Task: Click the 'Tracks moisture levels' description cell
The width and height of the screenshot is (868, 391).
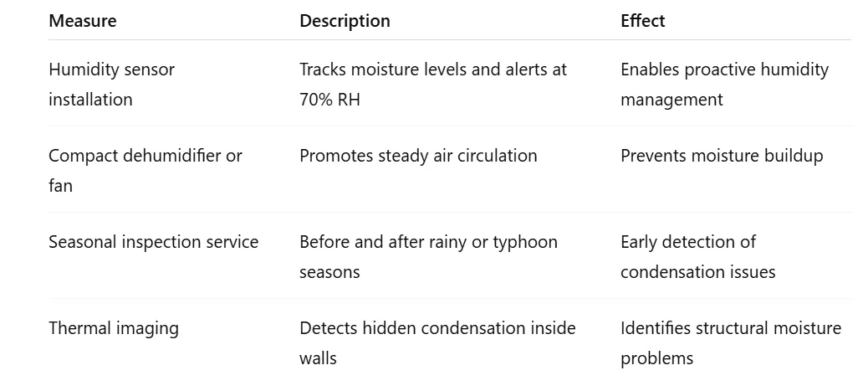Action: (x=432, y=69)
